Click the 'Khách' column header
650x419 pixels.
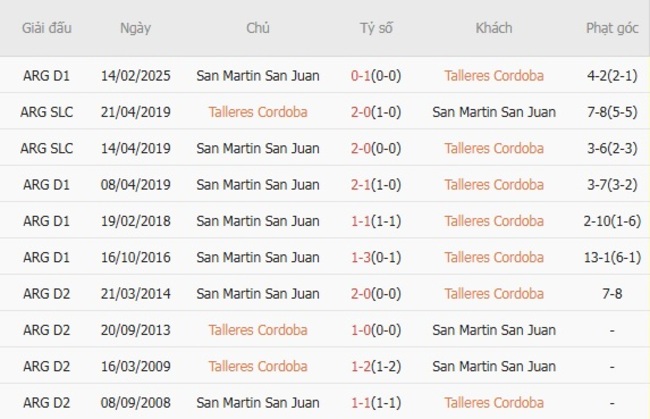494,28
